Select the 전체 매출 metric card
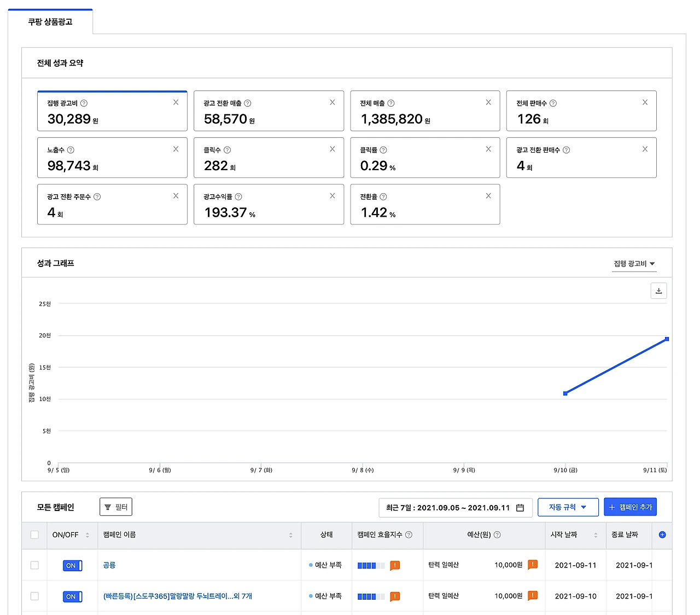The height and width of the screenshot is (615, 700). coord(425,111)
